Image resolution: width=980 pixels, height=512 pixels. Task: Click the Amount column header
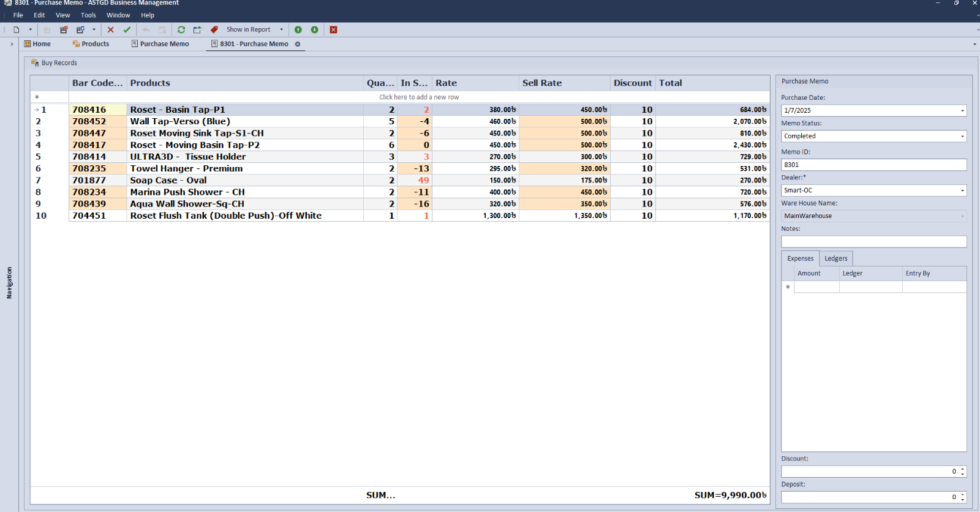pyautogui.click(x=816, y=273)
